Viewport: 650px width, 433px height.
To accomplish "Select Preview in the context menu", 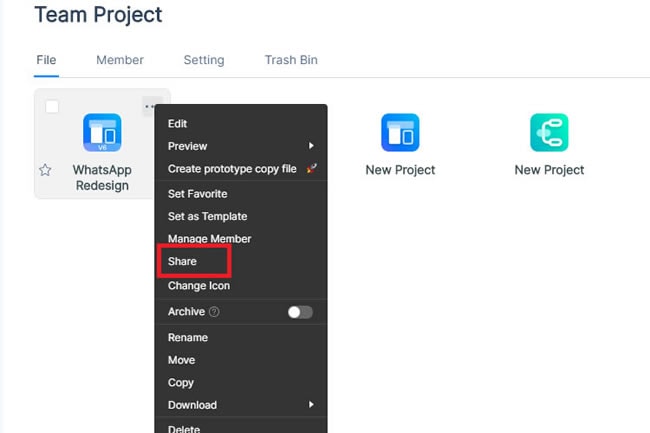I will pyautogui.click(x=241, y=146).
